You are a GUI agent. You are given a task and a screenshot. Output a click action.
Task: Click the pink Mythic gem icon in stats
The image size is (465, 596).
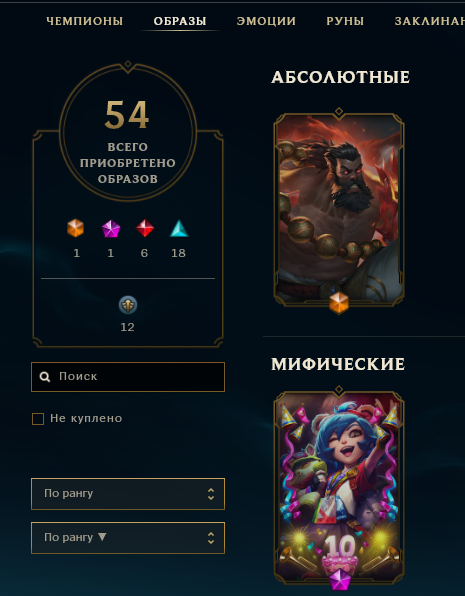point(111,229)
